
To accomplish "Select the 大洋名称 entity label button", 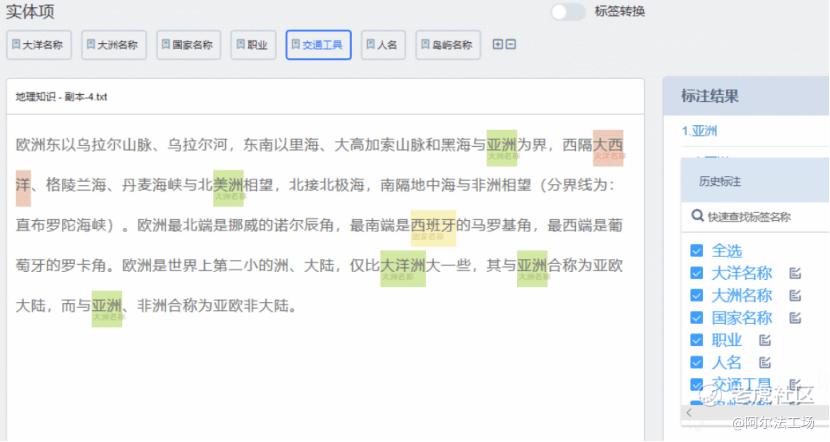I will (x=39, y=45).
